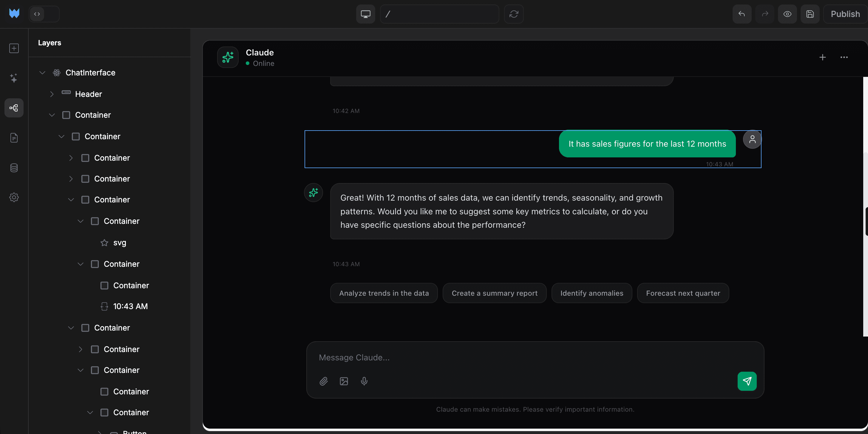Redo the change with the forward arrow
Screen dimensions: 868x434
coord(765,14)
